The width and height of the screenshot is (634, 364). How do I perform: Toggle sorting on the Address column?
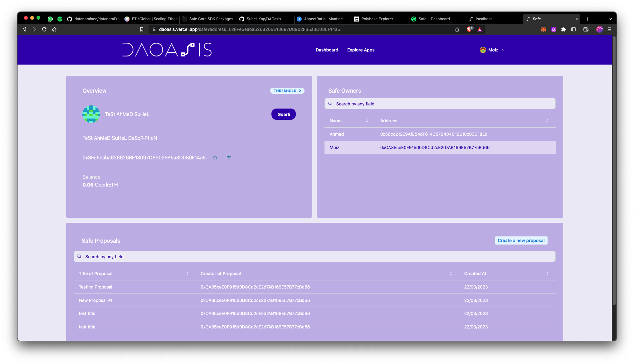(x=547, y=121)
